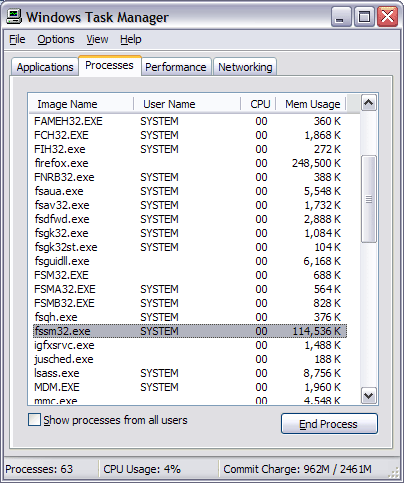The height and width of the screenshot is (483, 404).
Task: Minimize the Task Manager window
Action: click(341, 17)
